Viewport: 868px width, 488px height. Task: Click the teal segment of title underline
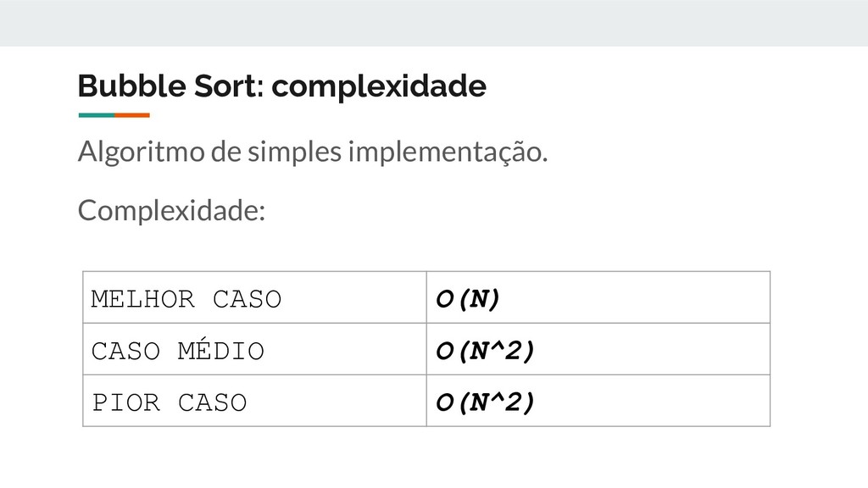[97, 115]
